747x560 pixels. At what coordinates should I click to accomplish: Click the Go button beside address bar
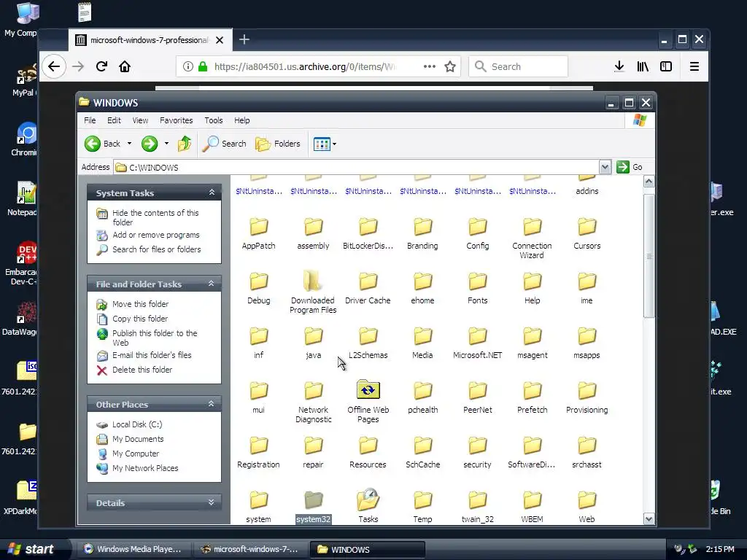pos(630,167)
